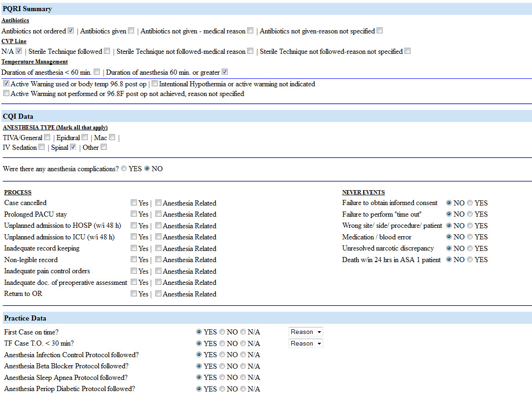This screenshot has width=532, height=398.
Task: Uncheck Active Warning used or body temp checkbox
Action: [x=6, y=83]
